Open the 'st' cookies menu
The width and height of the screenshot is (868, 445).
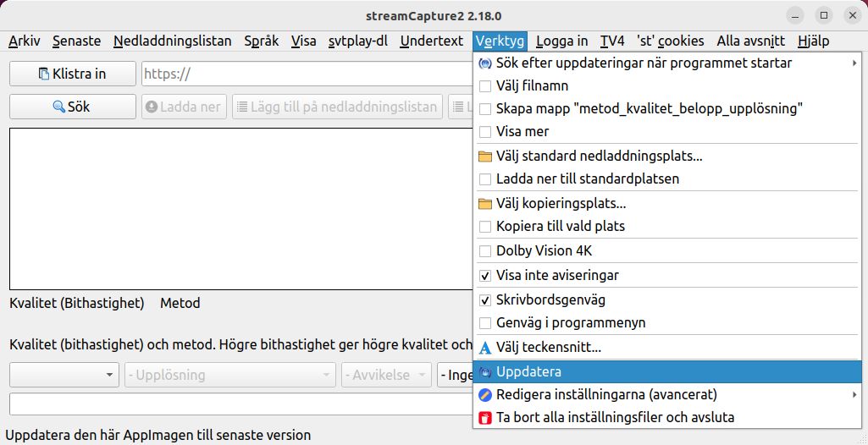(671, 41)
